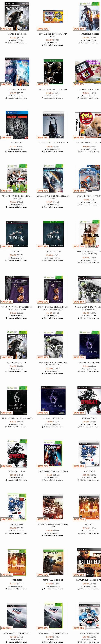Open NHL 12 XB360 product title
Viewport: 101px width, 644px height.
pyautogui.click(x=17, y=525)
